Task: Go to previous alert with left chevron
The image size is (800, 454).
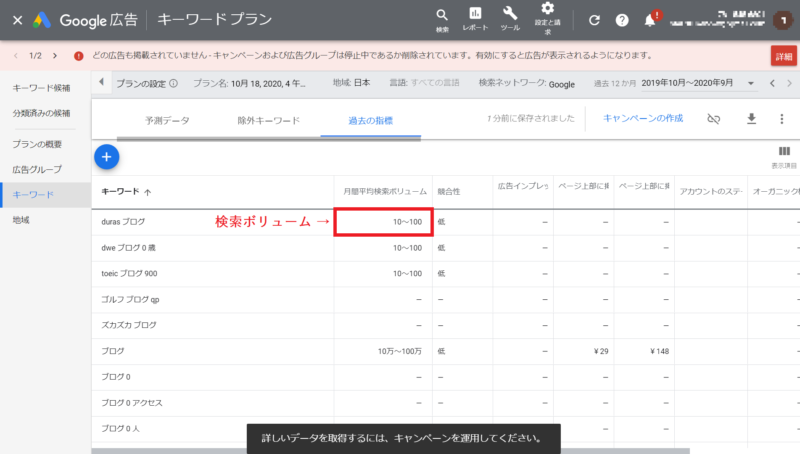Action: tap(16, 56)
